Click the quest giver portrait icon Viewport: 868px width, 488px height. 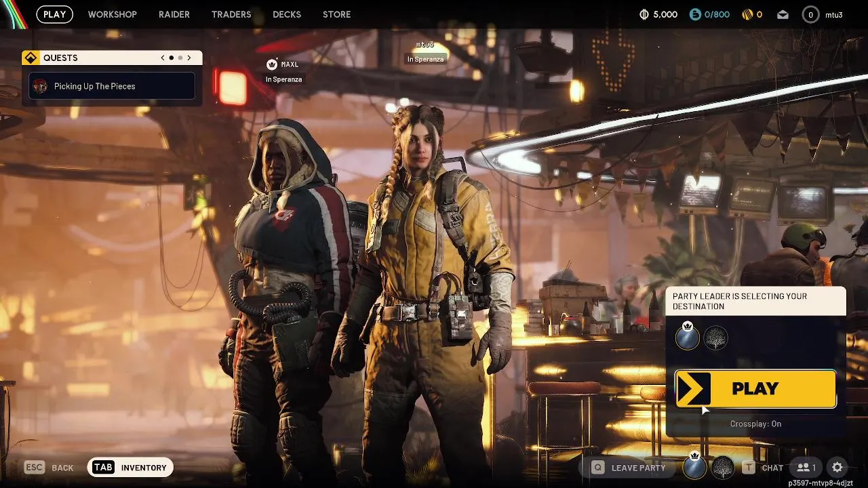[x=40, y=86]
